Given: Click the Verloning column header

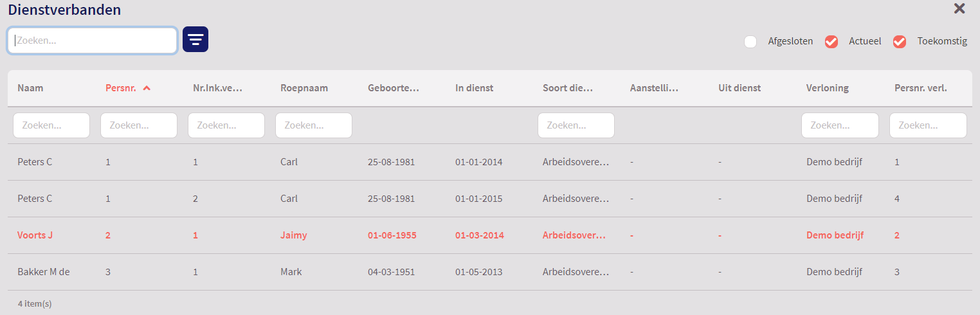Looking at the screenshot, I should coord(828,88).
